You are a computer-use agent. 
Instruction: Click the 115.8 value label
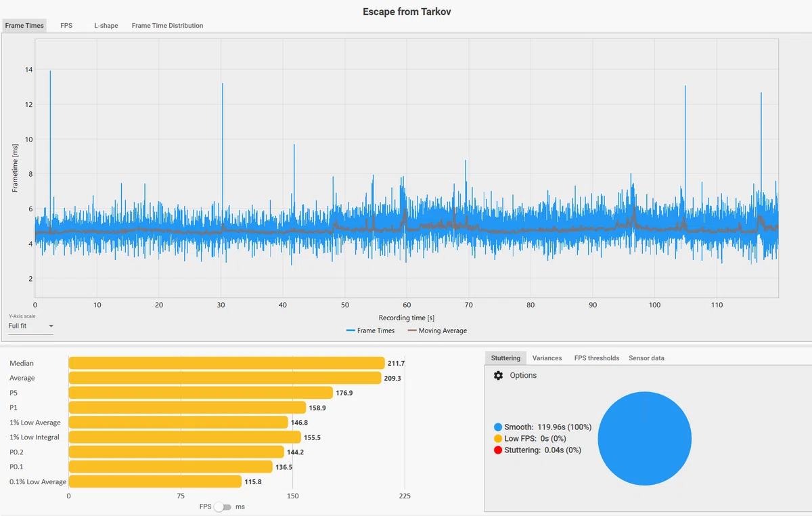[253, 481]
